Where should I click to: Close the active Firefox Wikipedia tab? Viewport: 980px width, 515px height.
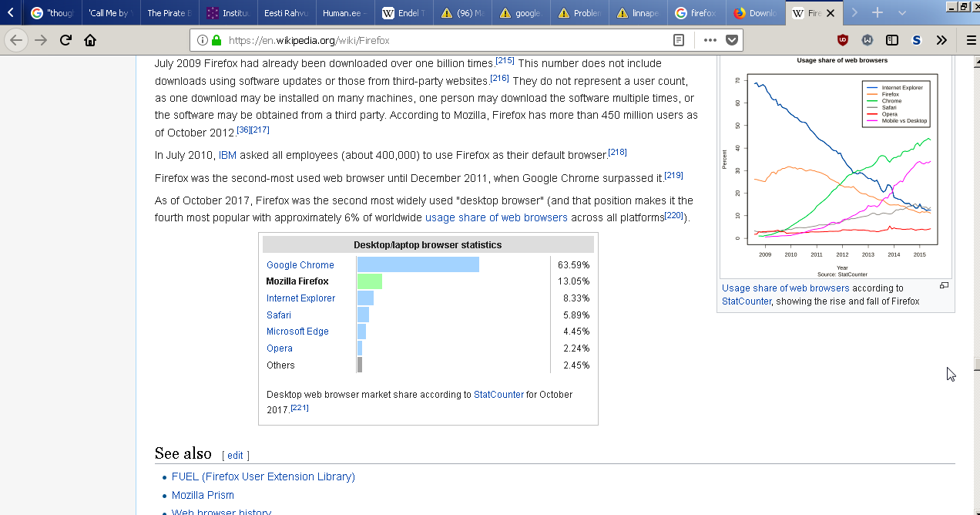[x=830, y=13]
